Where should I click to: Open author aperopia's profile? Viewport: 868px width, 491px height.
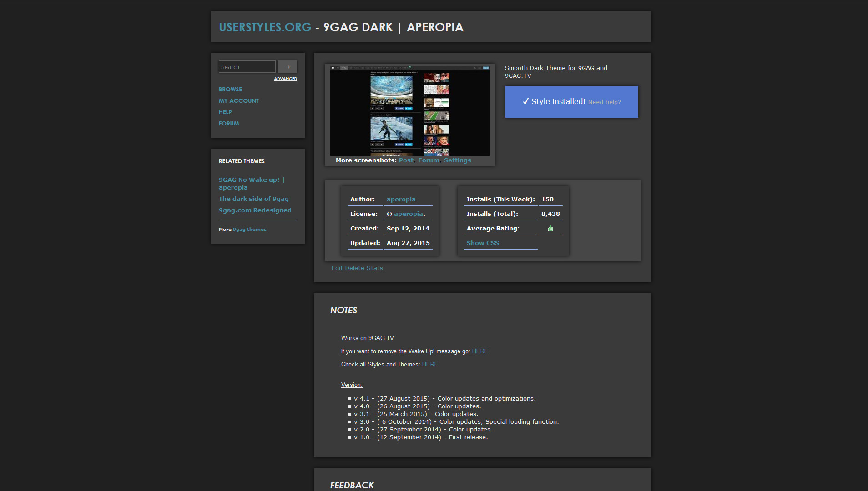pos(401,199)
